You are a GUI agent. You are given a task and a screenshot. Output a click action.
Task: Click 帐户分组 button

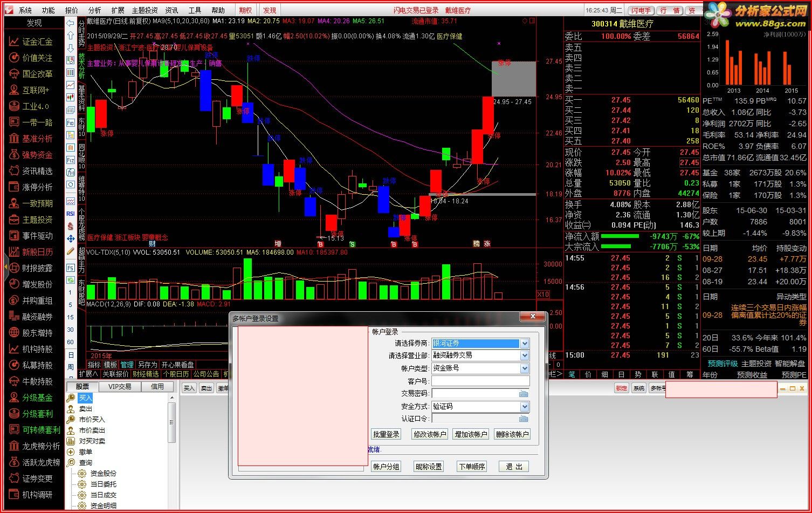(x=386, y=467)
